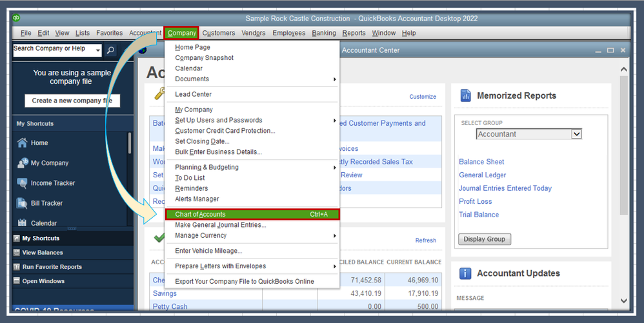This screenshot has width=644, height=323.
Task: Click the Accountant Center vertical scrollbar
Action: click(x=623, y=146)
